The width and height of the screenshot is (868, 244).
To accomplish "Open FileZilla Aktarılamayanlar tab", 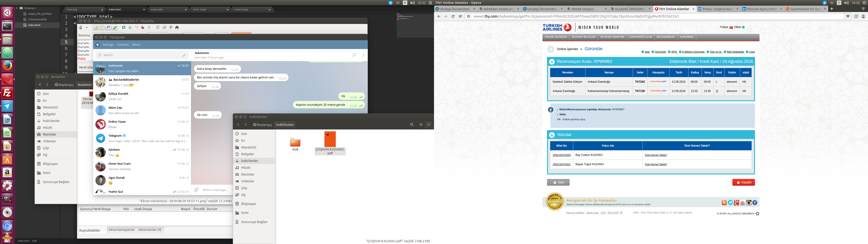I will pyautogui.click(x=122, y=230).
